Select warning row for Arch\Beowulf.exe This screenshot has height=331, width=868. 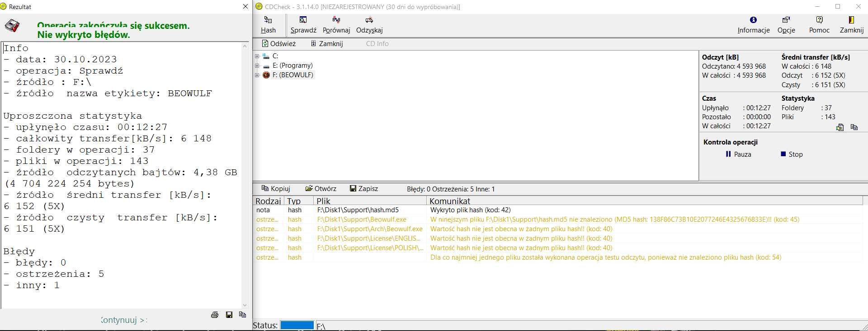pos(558,229)
